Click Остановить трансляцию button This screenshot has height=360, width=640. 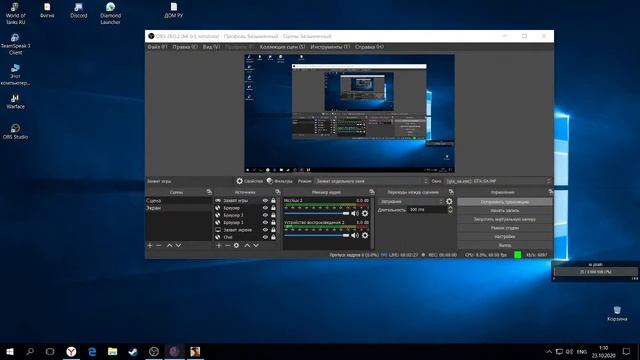coord(504,202)
